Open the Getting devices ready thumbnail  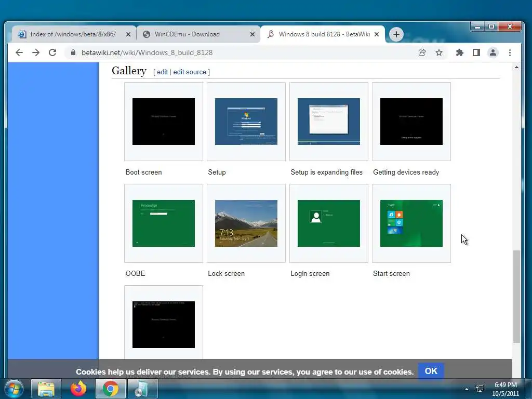(x=411, y=122)
